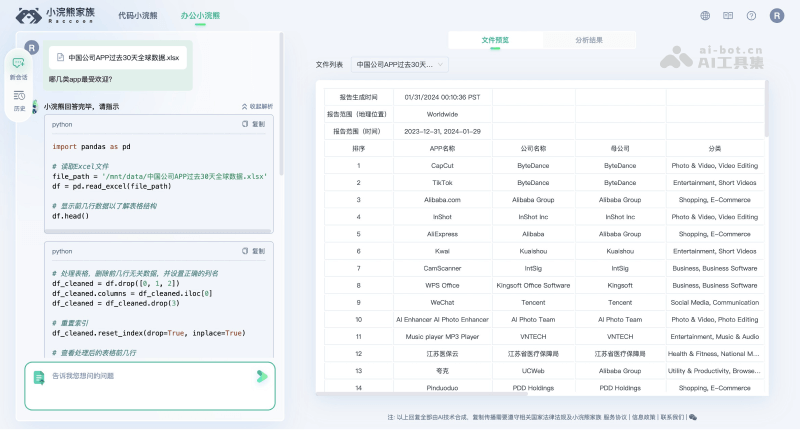Click the globe language icon

[705, 16]
